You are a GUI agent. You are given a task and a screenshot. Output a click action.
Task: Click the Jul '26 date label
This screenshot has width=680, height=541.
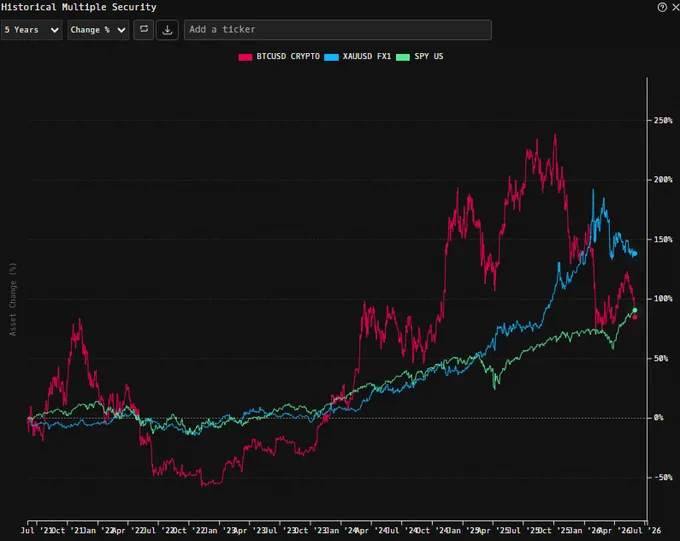pyautogui.click(x=645, y=530)
